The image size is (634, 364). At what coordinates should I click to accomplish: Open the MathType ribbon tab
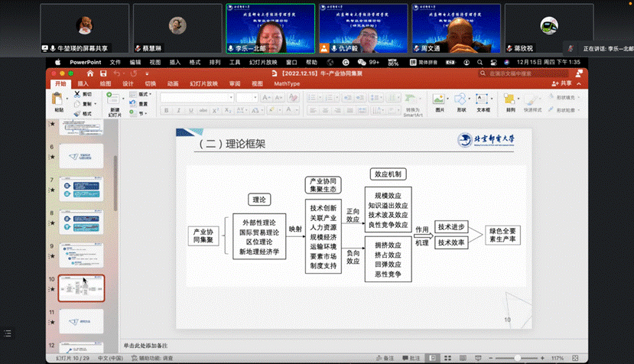point(288,83)
